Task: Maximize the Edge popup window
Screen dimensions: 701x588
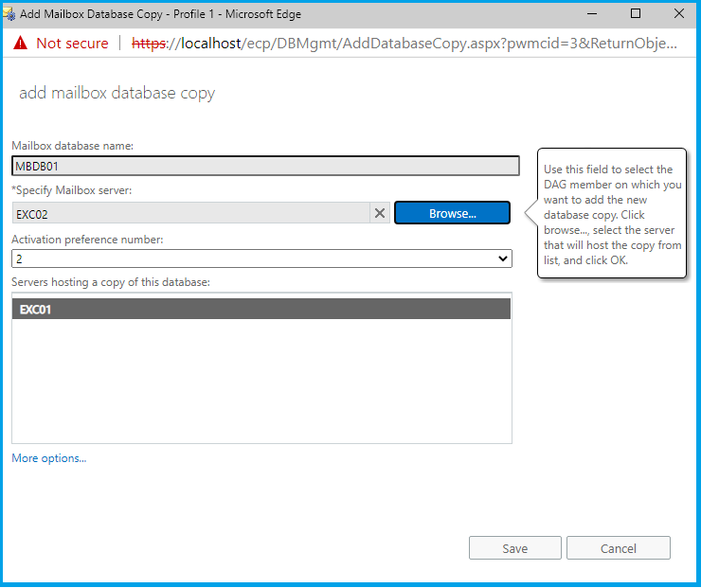Action: pos(635,14)
